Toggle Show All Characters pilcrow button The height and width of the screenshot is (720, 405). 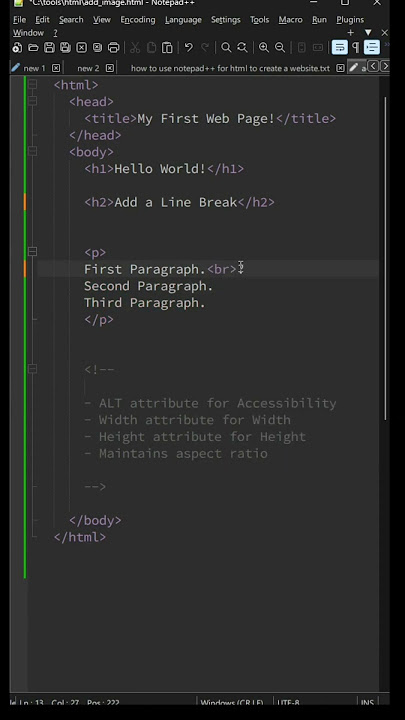[355, 47]
